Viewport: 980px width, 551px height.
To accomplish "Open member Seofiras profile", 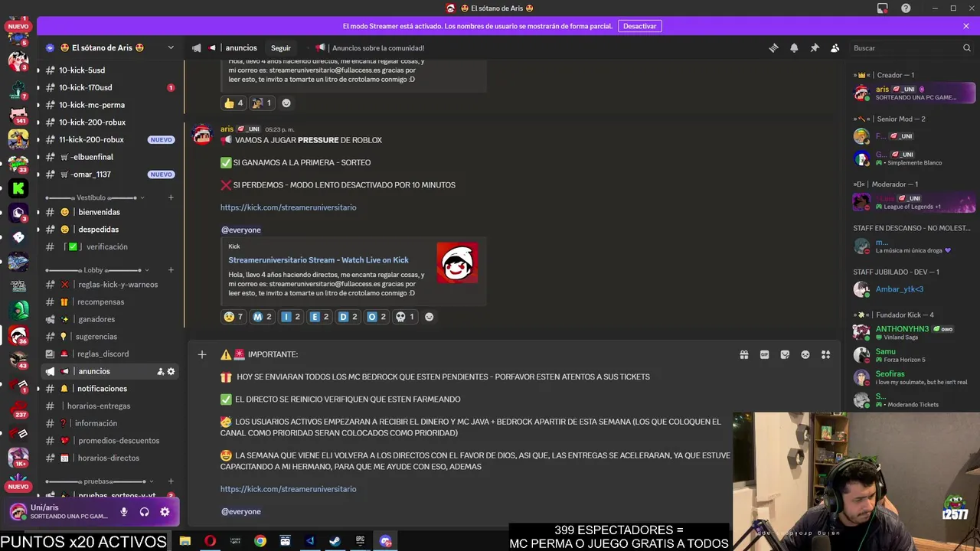I will [914, 378].
